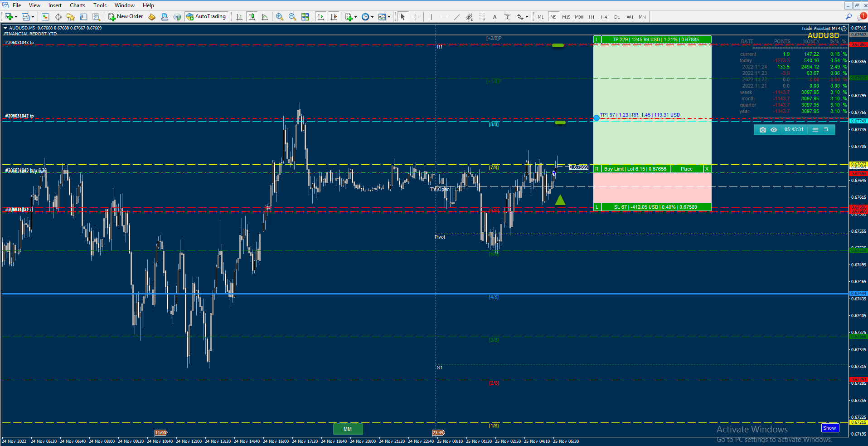Open the Charts menu
Screen dimensions: 868x446
78,5
